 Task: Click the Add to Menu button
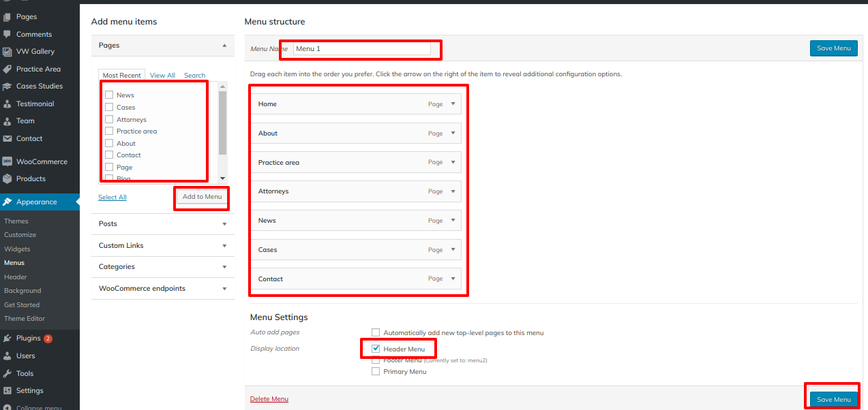coord(202,197)
